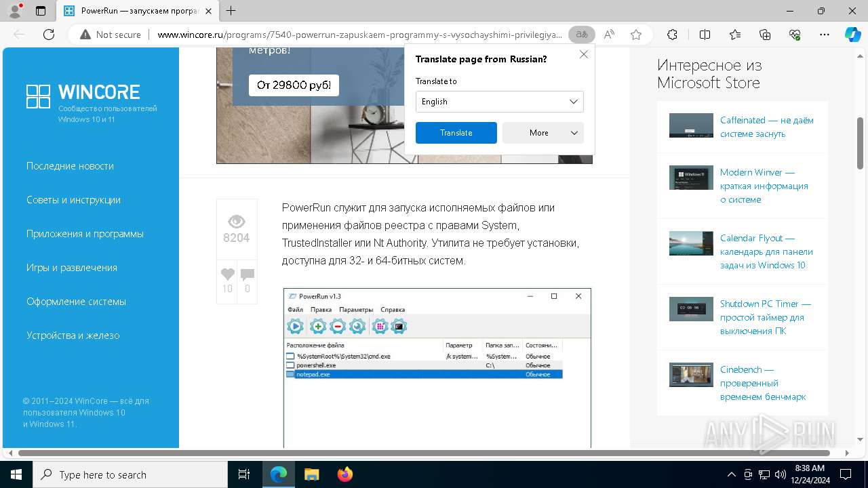This screenshot has width=868, height=488.
Task: Open Edge tab actions menu
Action: click(41, 11)
